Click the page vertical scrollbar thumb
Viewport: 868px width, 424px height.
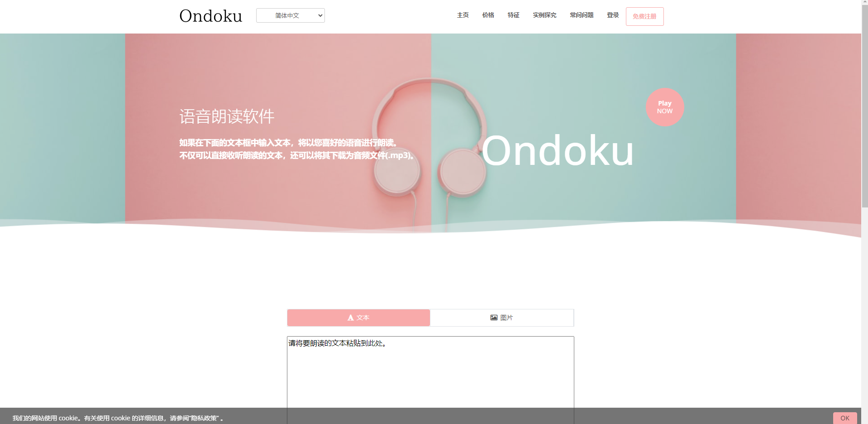tap(864, 104)
